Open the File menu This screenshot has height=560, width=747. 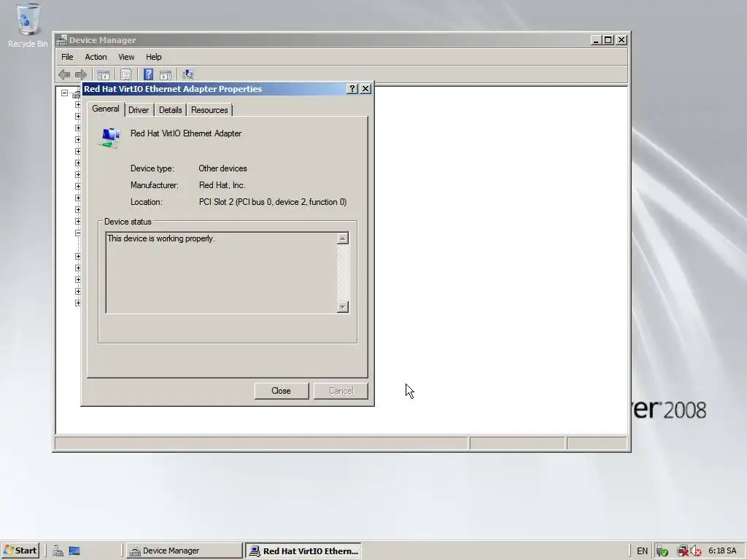(67, 57)
